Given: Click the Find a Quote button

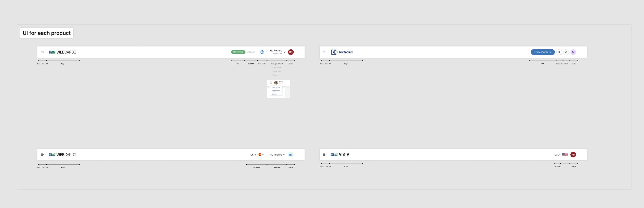Looking at the screenshot, I should pos(542,52).
